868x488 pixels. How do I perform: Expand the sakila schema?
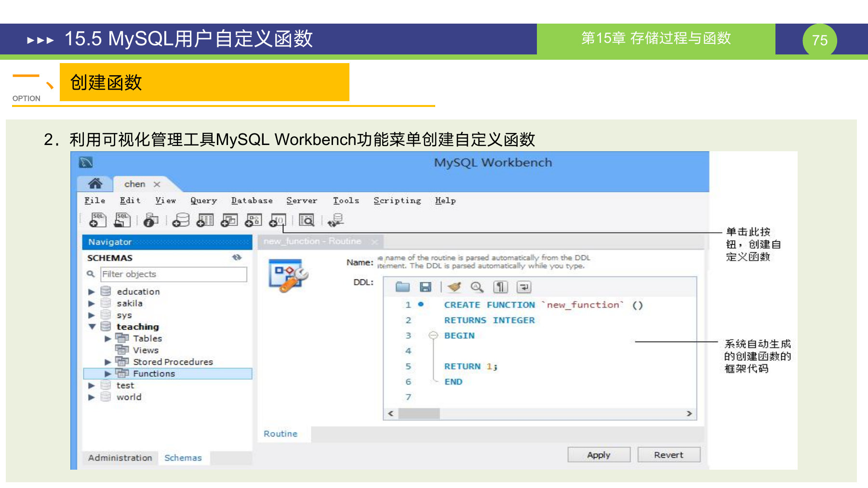click(x=91, y=303)
